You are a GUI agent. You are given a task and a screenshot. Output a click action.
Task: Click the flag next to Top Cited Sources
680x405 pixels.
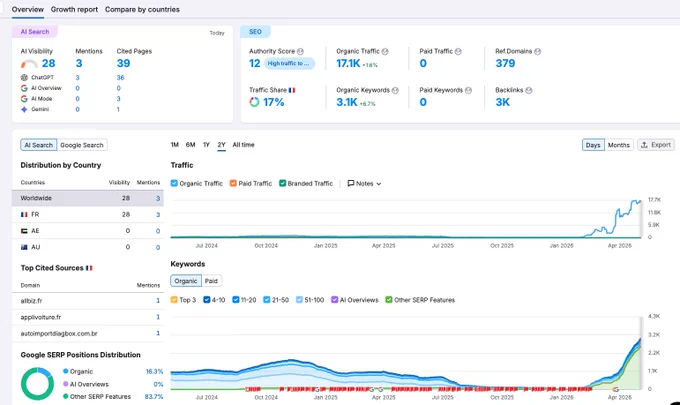pyautogui.click(x=89, y=268)
